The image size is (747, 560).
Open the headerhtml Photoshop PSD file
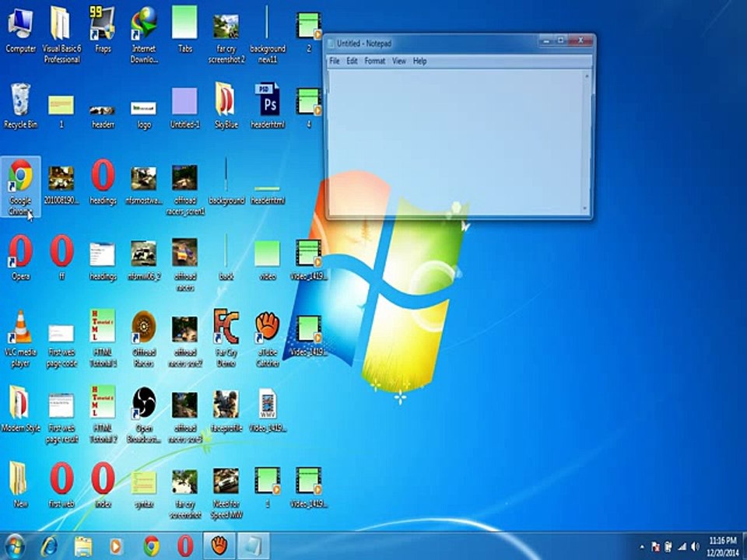[267, 106]
